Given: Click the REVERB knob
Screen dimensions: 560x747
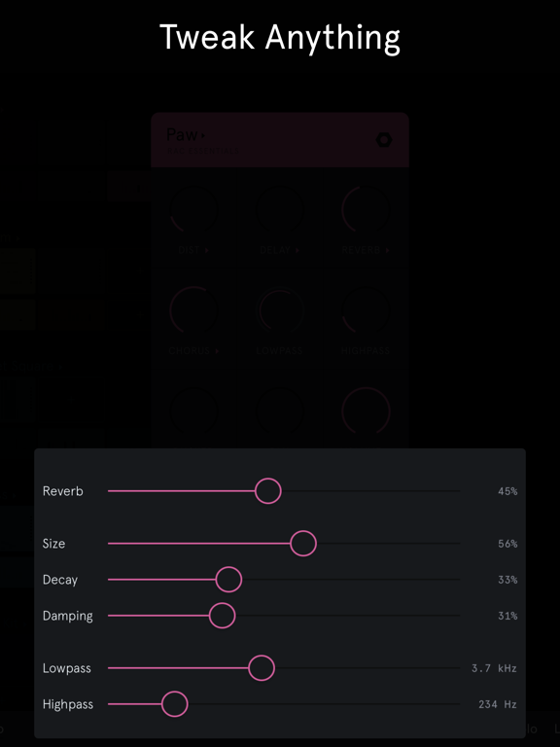Looking at the screenshot, I should tap(366, 210).
